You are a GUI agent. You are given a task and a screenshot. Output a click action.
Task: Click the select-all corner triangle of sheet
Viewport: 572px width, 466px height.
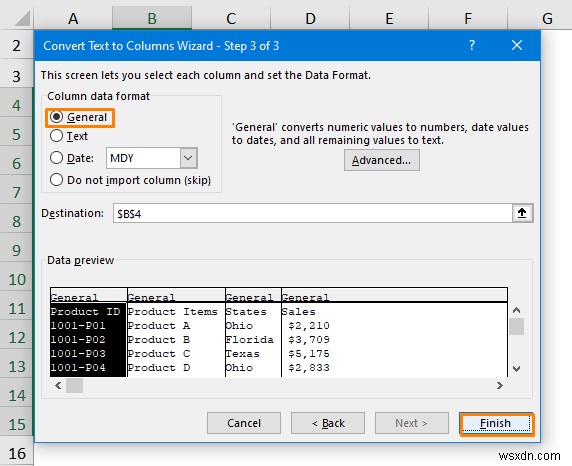(x=22, y=18)
